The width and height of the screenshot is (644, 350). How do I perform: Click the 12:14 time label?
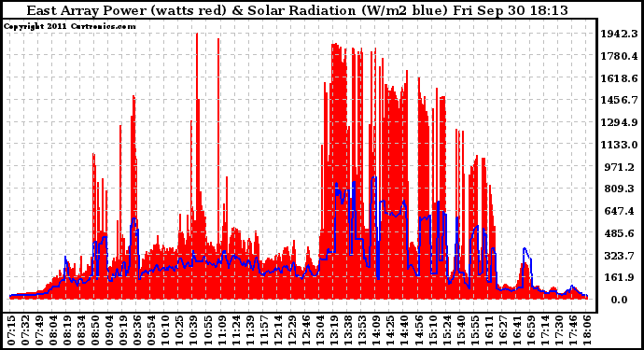(x=277, y=330)
